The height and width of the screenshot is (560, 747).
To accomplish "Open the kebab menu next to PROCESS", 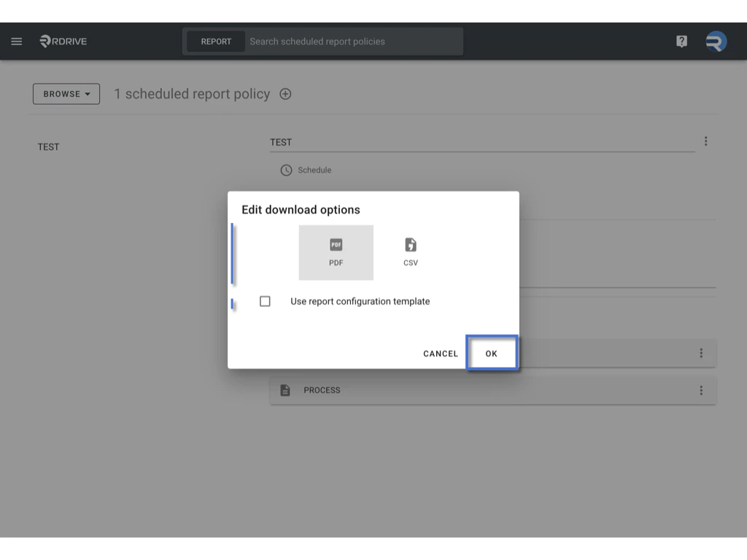I will click(700, 390).
